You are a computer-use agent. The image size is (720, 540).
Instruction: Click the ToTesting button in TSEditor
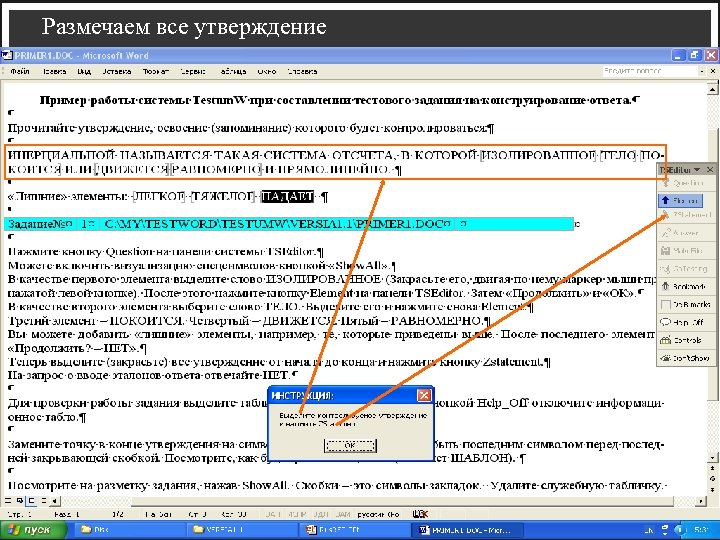pos(683,269)
